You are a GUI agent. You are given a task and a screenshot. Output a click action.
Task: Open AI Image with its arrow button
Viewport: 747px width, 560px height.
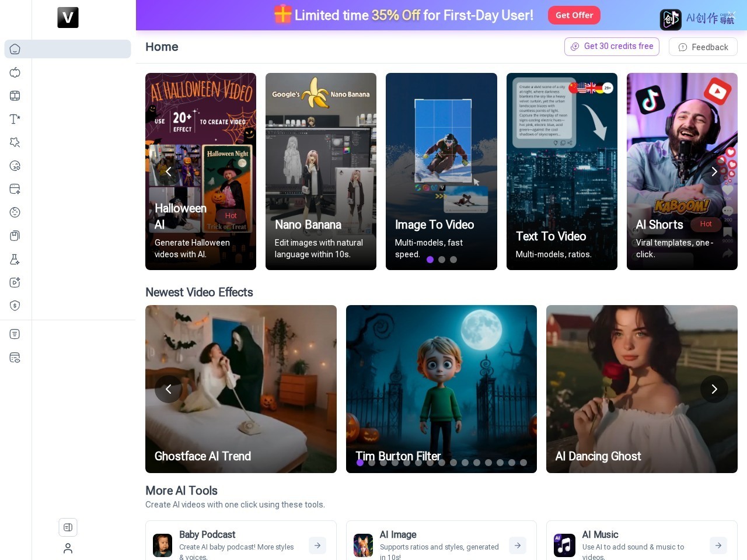518,545
